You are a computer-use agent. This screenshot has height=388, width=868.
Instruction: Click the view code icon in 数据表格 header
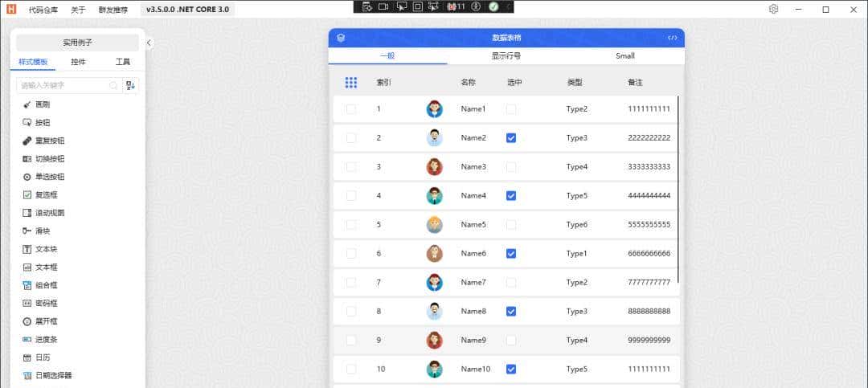672,38
